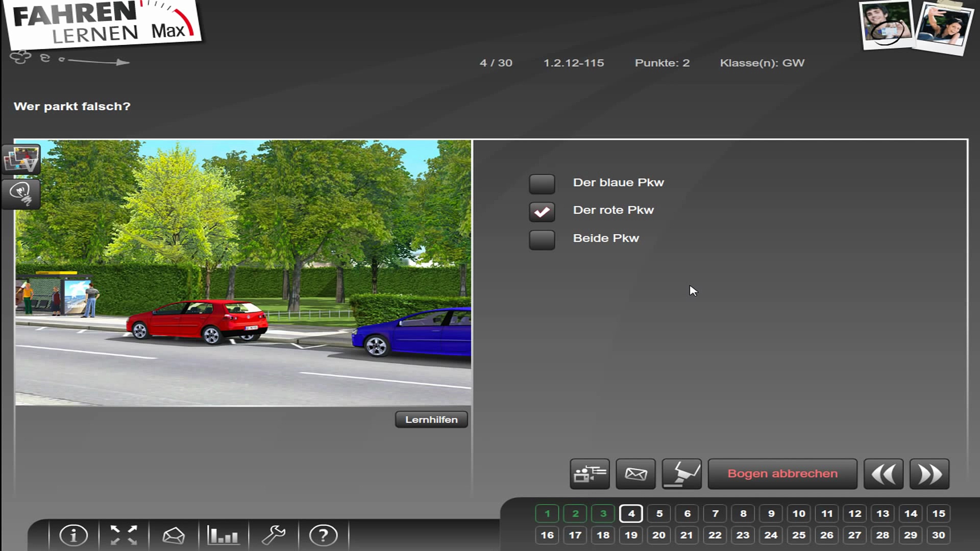Jump to question 5 in the navigator

tap(659, 513)
